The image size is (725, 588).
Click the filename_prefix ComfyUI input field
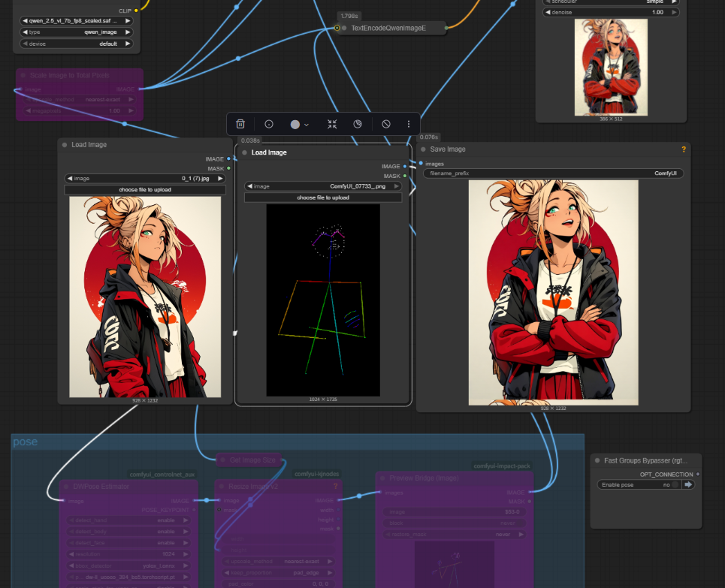pyautogui.click(x=553, y=173)
